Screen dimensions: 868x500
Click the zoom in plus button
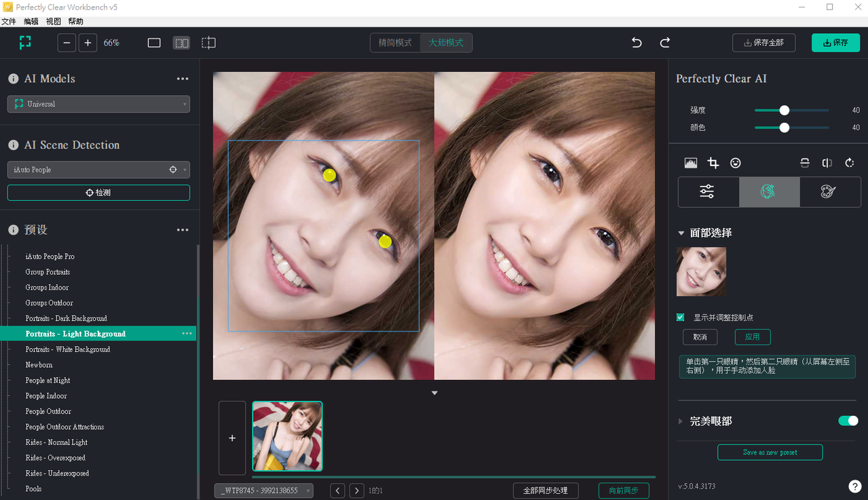point(88,43)
